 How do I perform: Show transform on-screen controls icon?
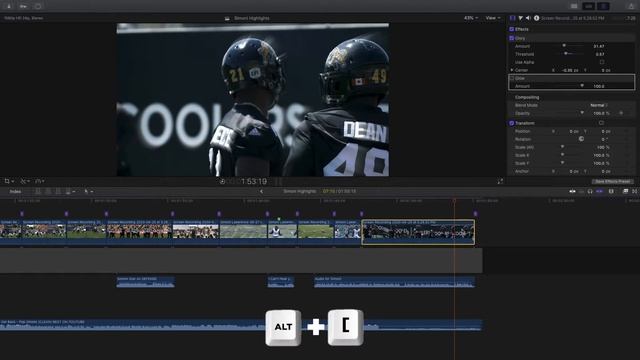click(601, 123)
